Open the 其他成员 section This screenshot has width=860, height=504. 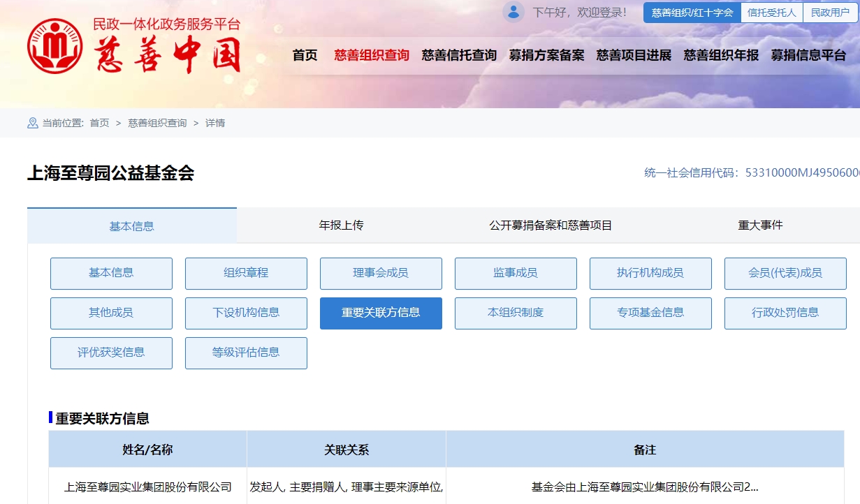(111, 313)
